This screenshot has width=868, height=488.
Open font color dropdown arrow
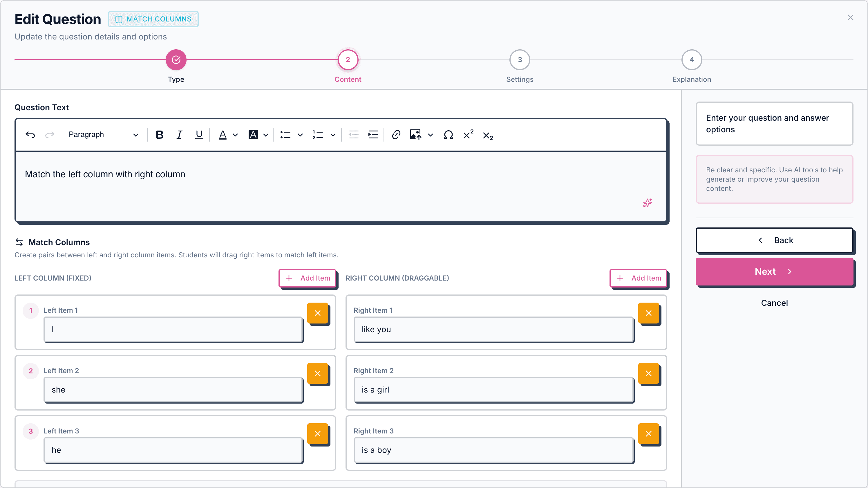click(236, 135)
